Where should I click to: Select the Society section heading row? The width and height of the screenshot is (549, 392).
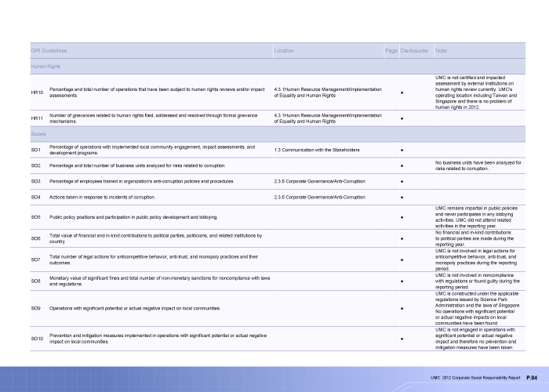click(38, 135)
